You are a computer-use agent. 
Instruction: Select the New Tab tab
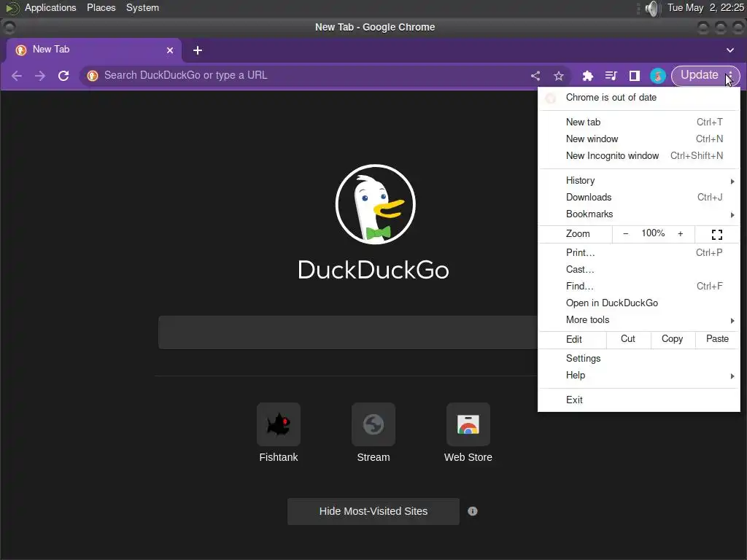coord(94,50)
